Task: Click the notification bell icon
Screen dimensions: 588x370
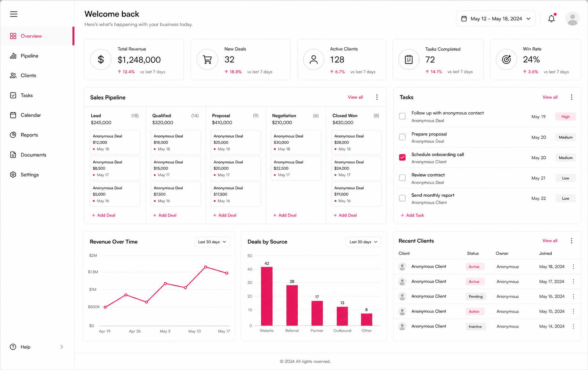Action: 551,18
